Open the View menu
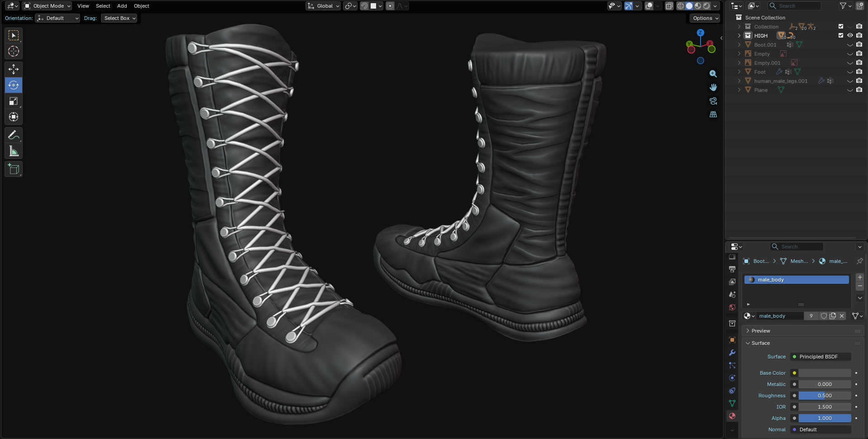868x439 pixels. click(x=83, y=6)
